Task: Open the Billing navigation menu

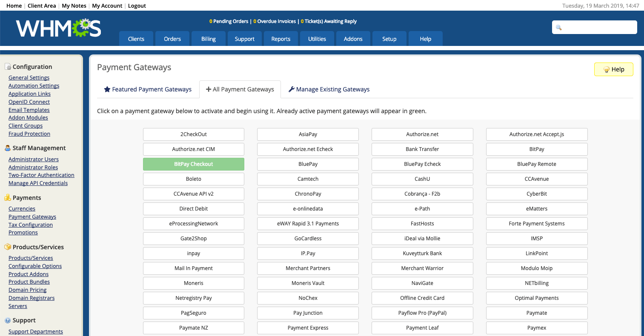Action: [209, 39]
